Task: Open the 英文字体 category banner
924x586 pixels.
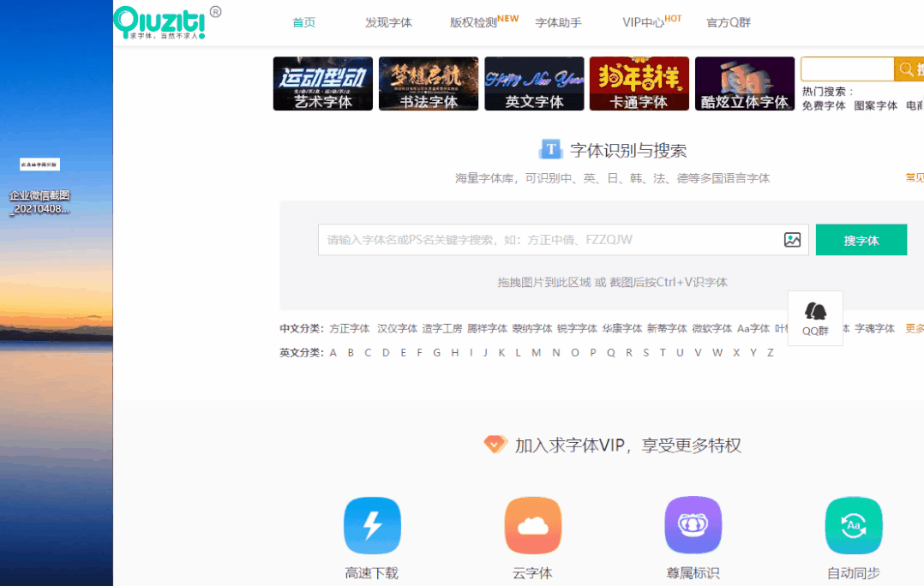Action: pos(534,84)
